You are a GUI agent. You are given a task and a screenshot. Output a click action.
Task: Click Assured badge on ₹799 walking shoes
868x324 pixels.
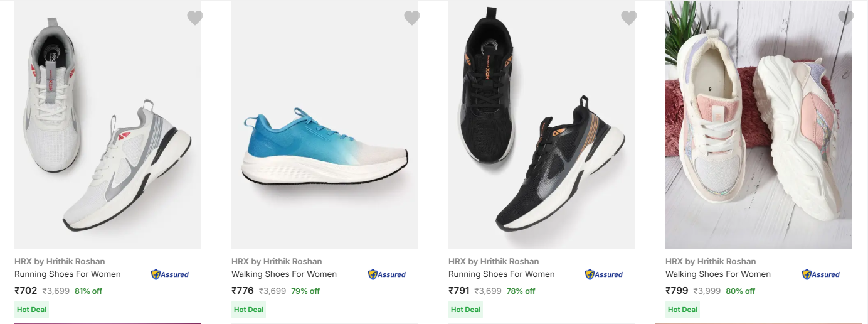821,274
